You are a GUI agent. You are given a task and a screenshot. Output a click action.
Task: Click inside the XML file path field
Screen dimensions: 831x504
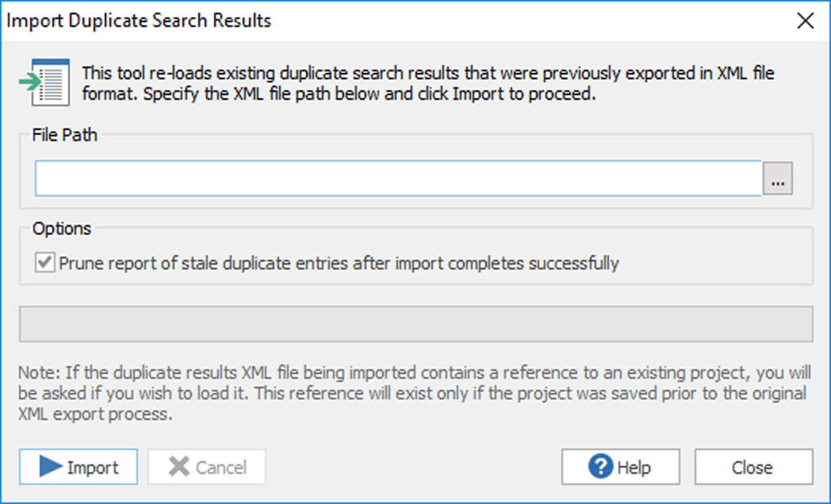(396, 178)
